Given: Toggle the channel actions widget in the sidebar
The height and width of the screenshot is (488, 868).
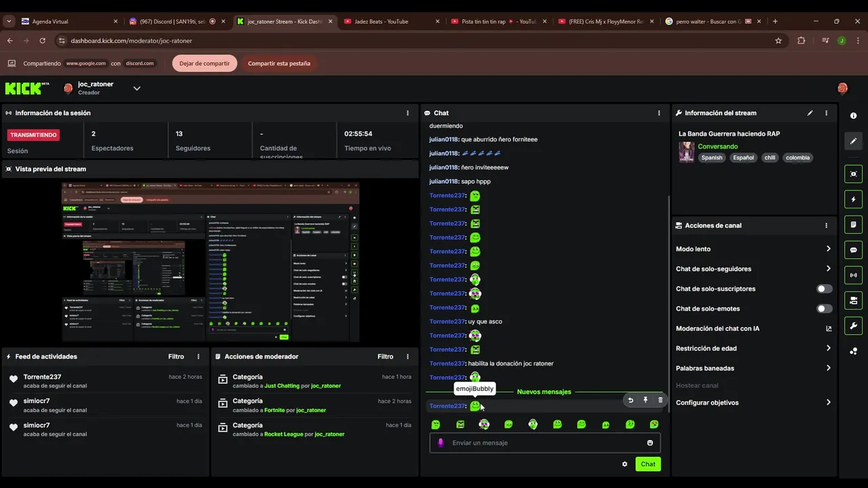Looking at the screenshot, I should [x=853, y=300].
